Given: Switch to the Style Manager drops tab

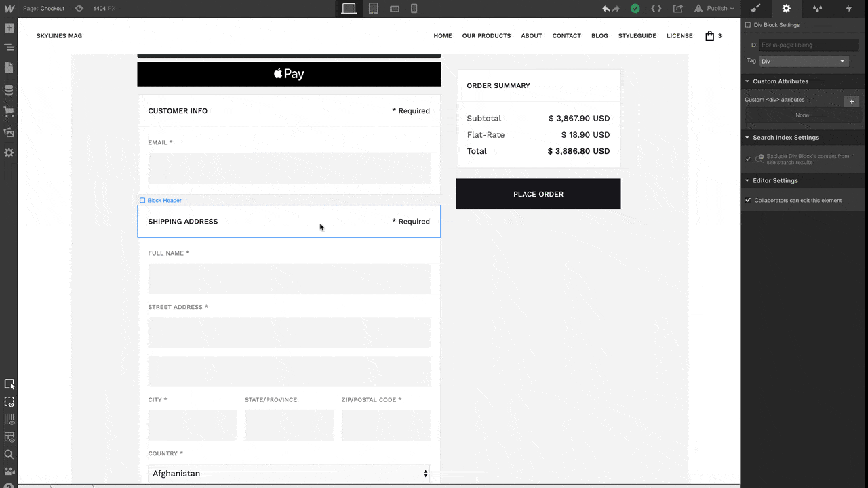Looking at the screenshot, I should point(817,9).
